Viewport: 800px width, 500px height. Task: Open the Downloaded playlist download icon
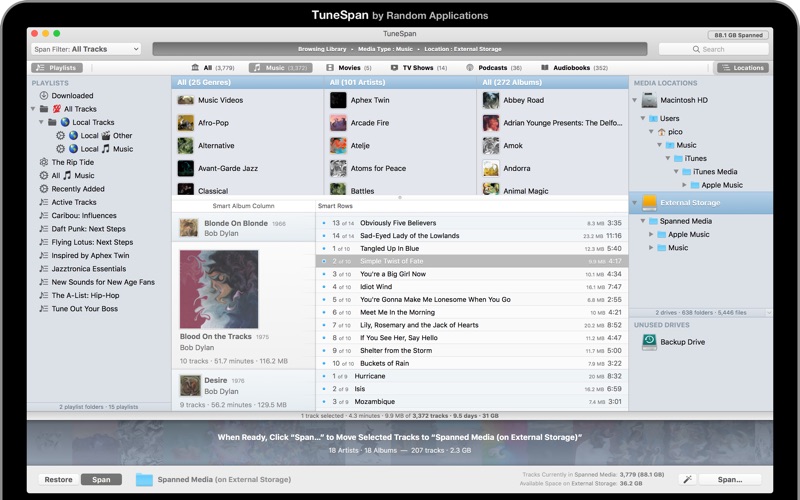click(x=44, y=95)
